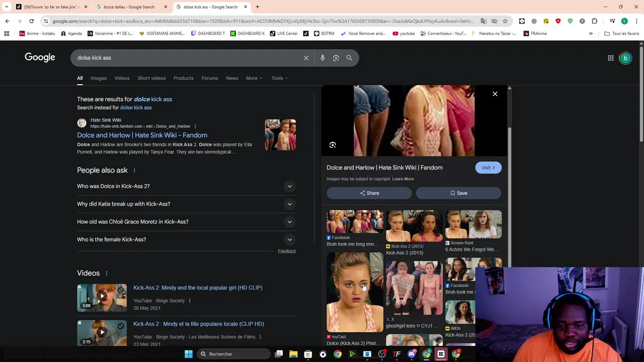Switch to the Short videos tab
Screen dimensions: 644x362
(x=151, y=78)
